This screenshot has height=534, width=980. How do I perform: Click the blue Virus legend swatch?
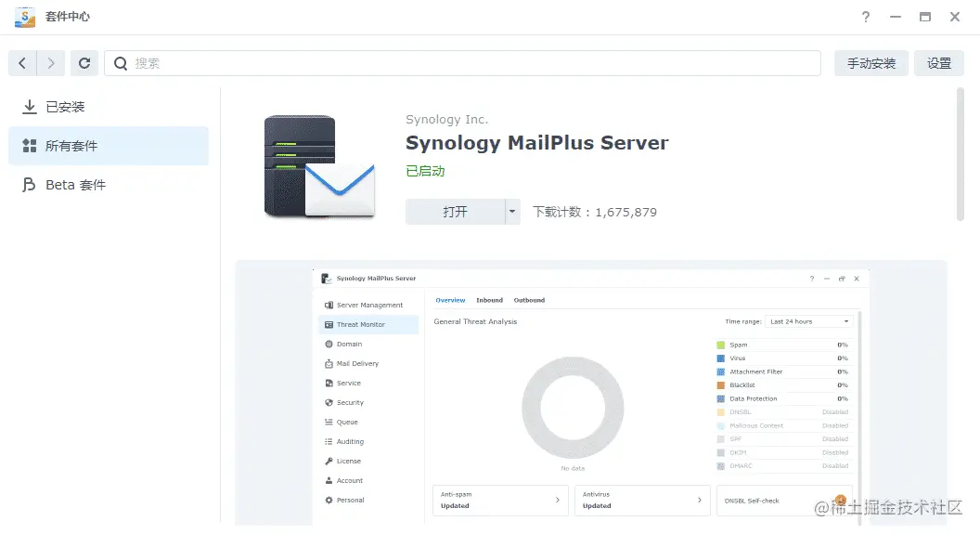721,358
